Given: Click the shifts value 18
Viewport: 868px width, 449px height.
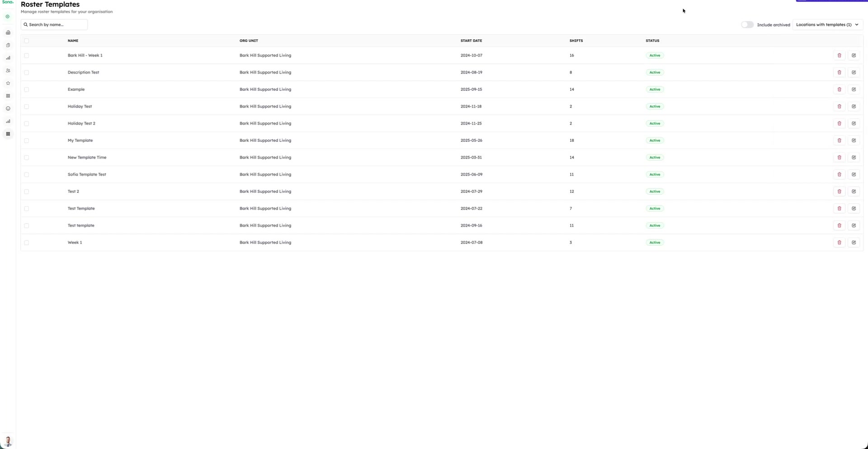Looking at the screenshot, I should pos(571,140).
